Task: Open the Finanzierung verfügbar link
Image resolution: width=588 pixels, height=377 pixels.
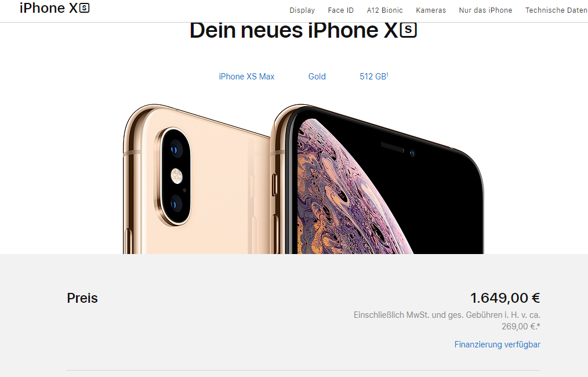Action: (x=498, y=345)
